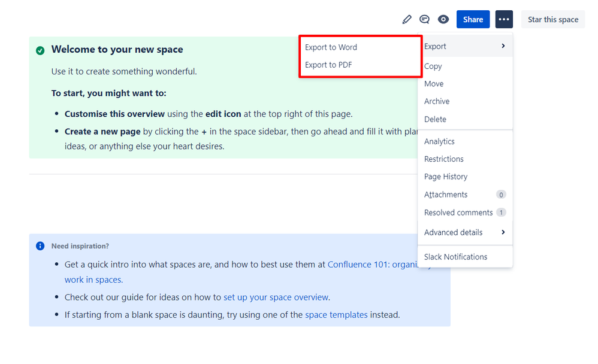Click 'Need inspiration?' heading text
Screen dimensions: 598x364
(80, 246)
